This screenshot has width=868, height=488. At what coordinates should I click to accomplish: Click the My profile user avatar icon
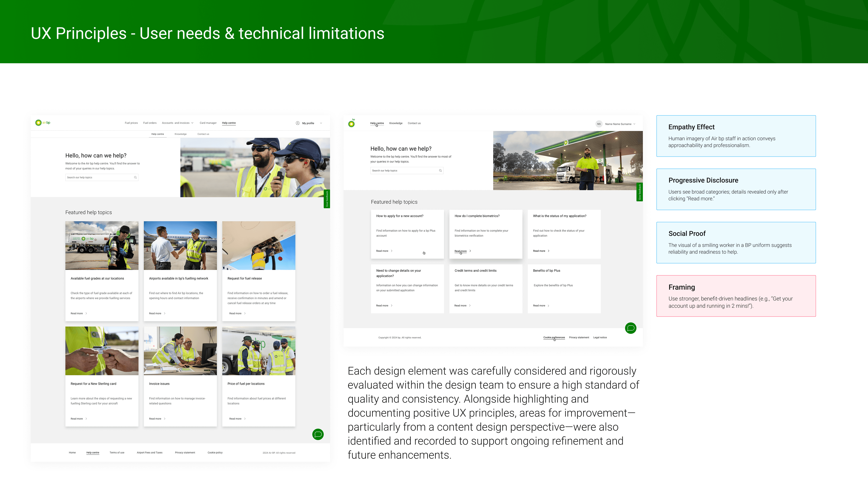pyautogui.click(x=297, y=123)
